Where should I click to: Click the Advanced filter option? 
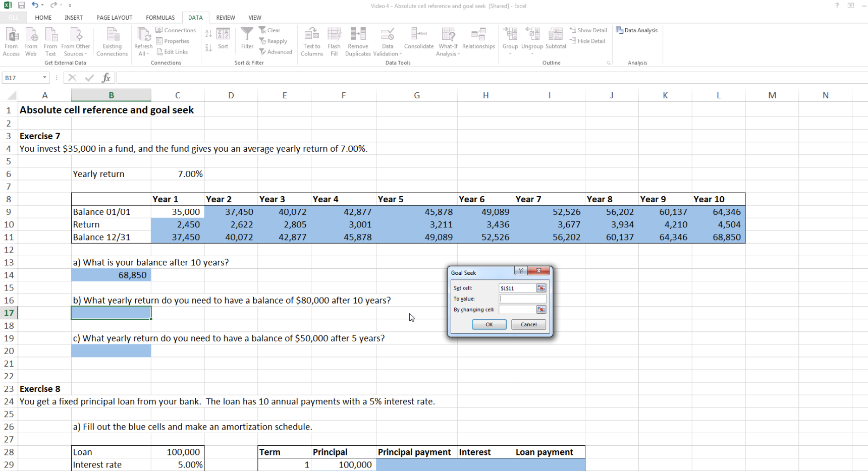pyautogui.click(x=276, y=52)
